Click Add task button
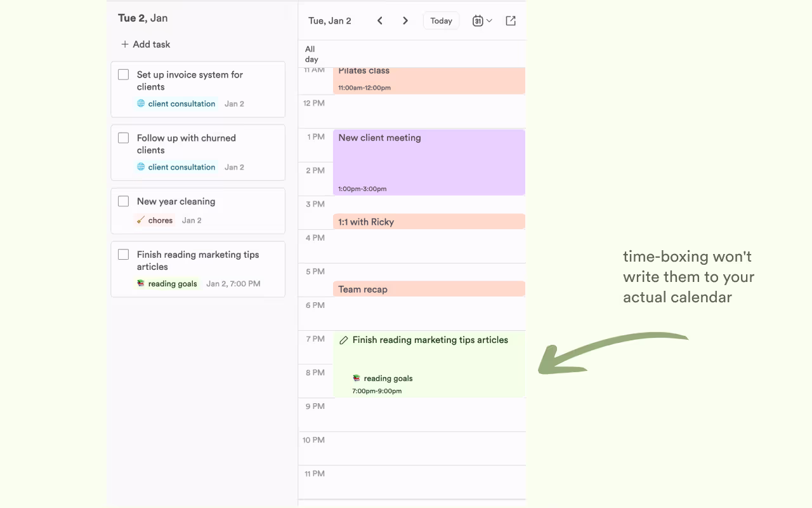The width and height of the screenshot is (812, 508). click(145, 44)
